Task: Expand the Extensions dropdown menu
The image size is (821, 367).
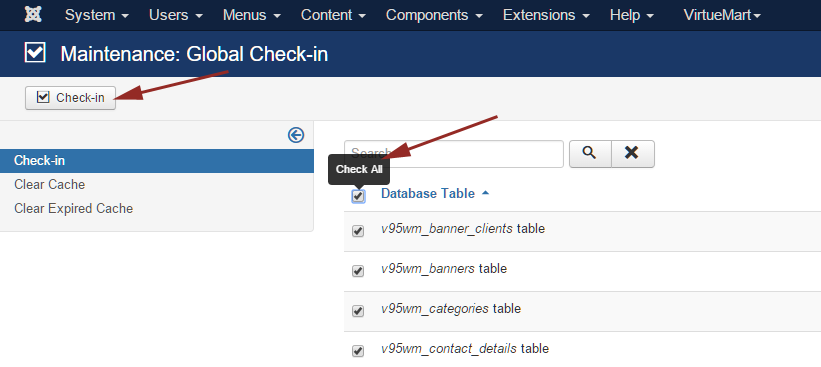Action: (x=546, y=15)
